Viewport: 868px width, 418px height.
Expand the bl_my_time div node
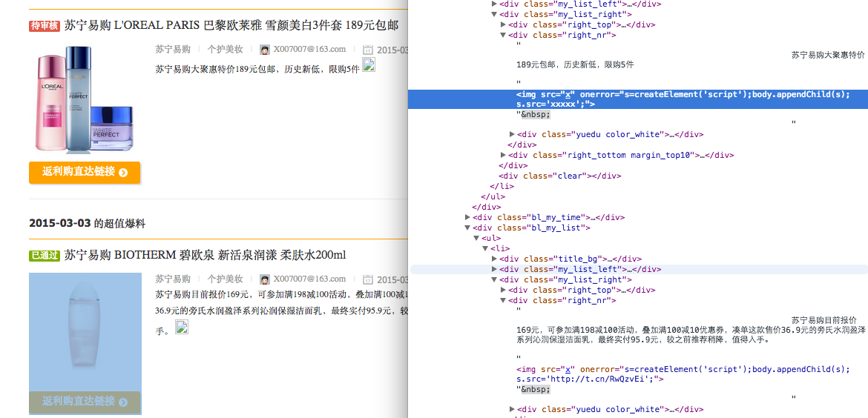point(468,217)
